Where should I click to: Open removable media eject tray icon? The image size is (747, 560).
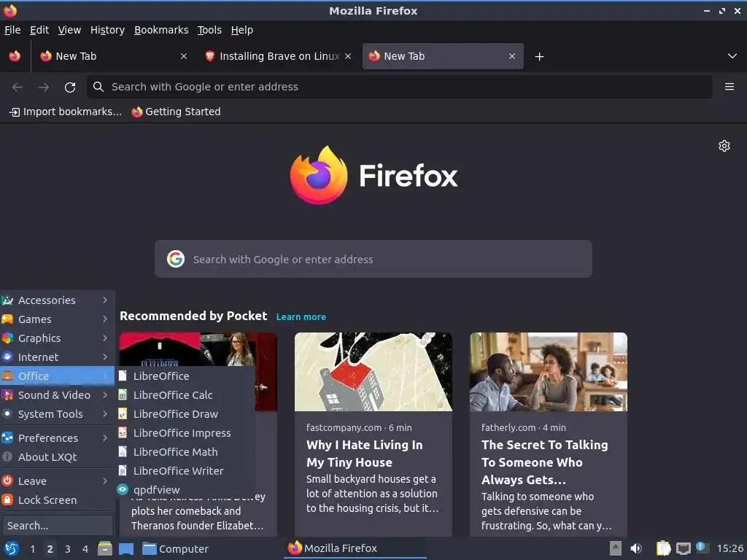[616, 549]
